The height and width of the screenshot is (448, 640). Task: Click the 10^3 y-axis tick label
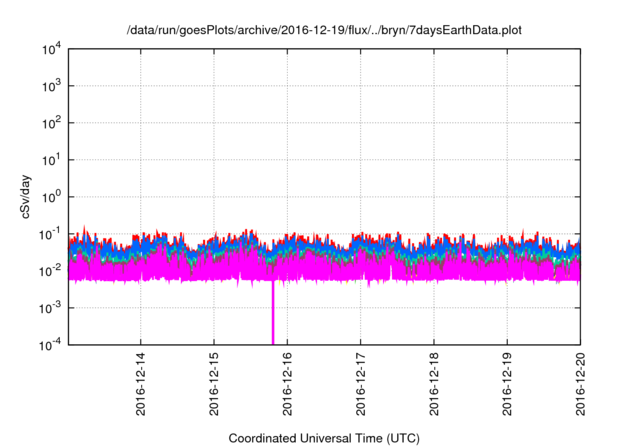pyautogui.click(x=52, y=86)
